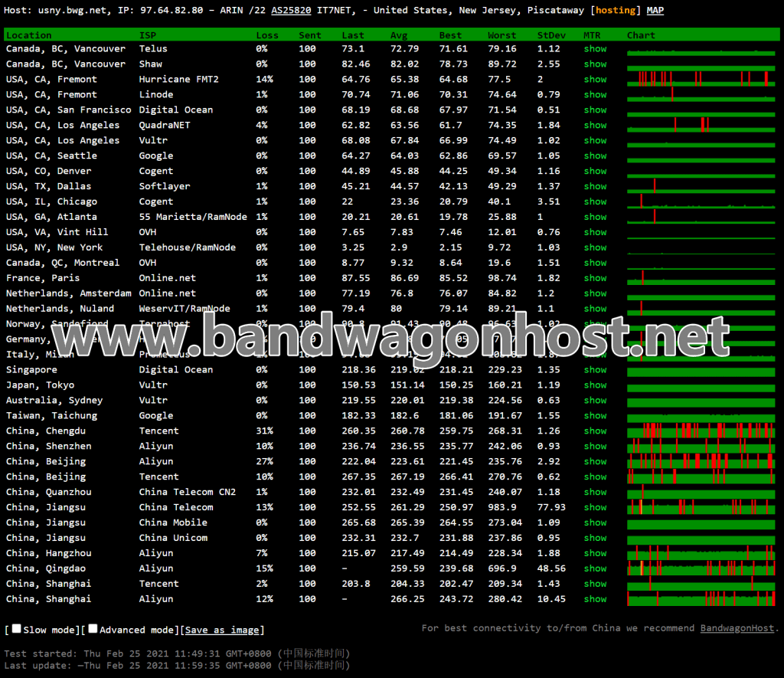Show MTR for Sydney Vultr row

[595, 400]
